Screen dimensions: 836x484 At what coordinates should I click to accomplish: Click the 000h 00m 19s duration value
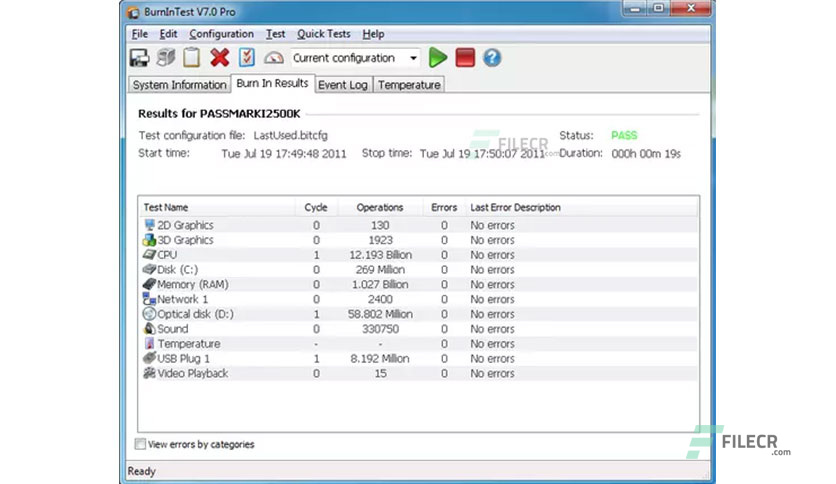tap(646, 154)
